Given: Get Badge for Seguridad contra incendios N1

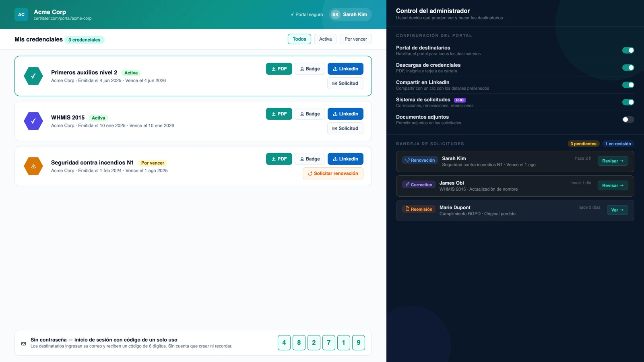Looking at the screenshot, I should coord(310,159).
